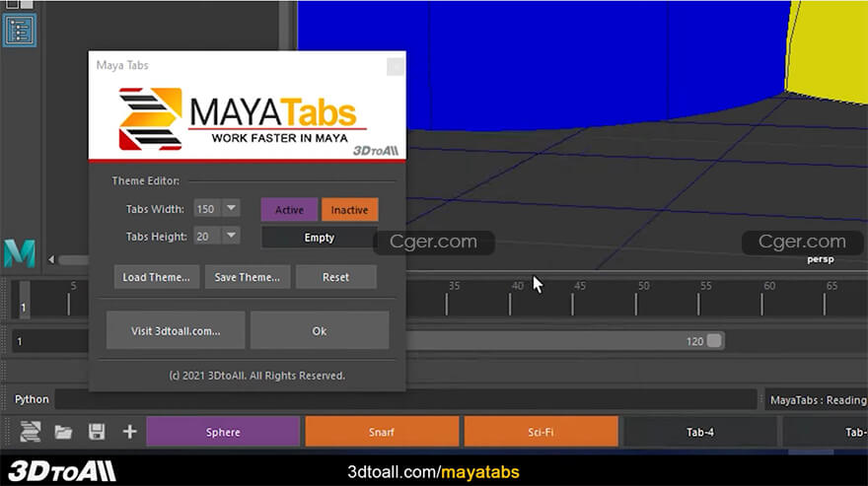Image resolution: width=868 pixels, height=486 pixels.
Task: Click the open folder icon in tab bar
Action: tap(63, 432)
